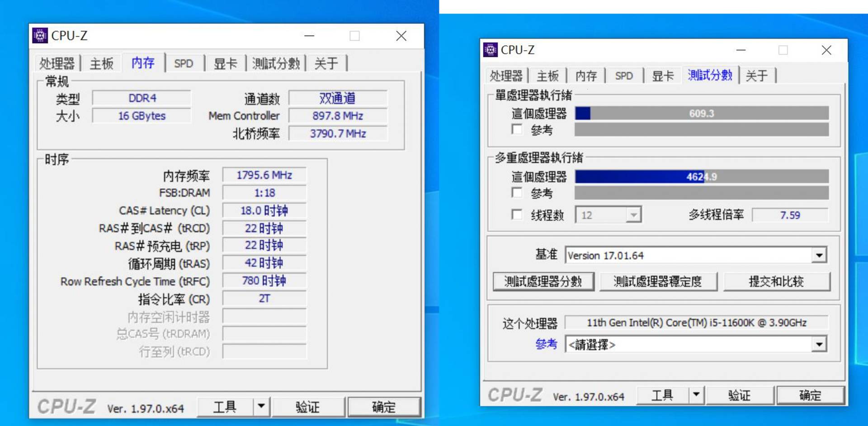Select the 处理器 tab in the left window

pos(57,63)
